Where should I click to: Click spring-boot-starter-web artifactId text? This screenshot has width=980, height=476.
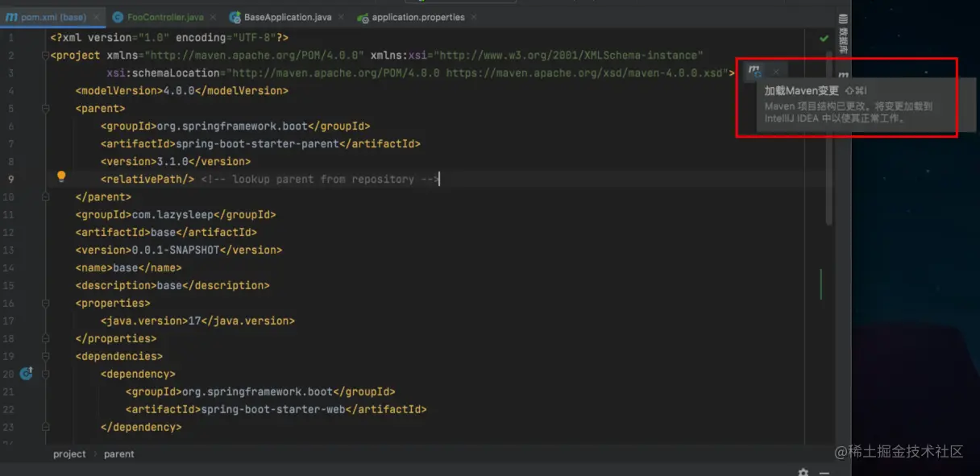(x=273, y=410)
